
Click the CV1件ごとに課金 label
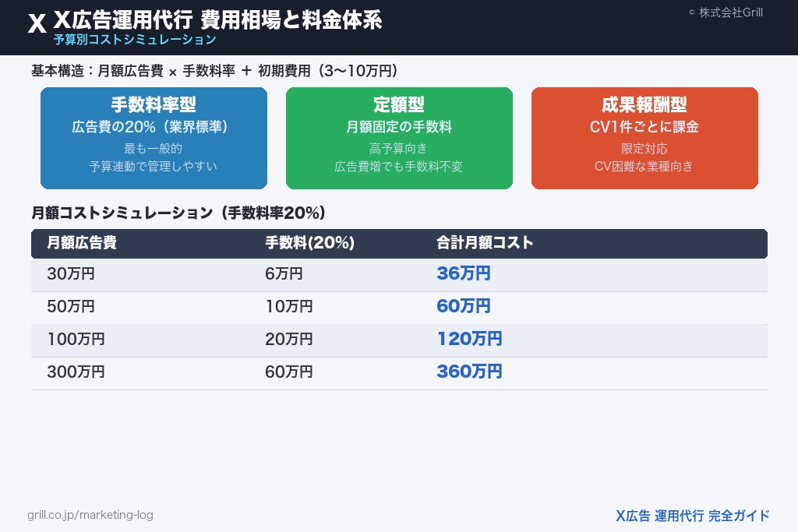[x=644, y=127]
